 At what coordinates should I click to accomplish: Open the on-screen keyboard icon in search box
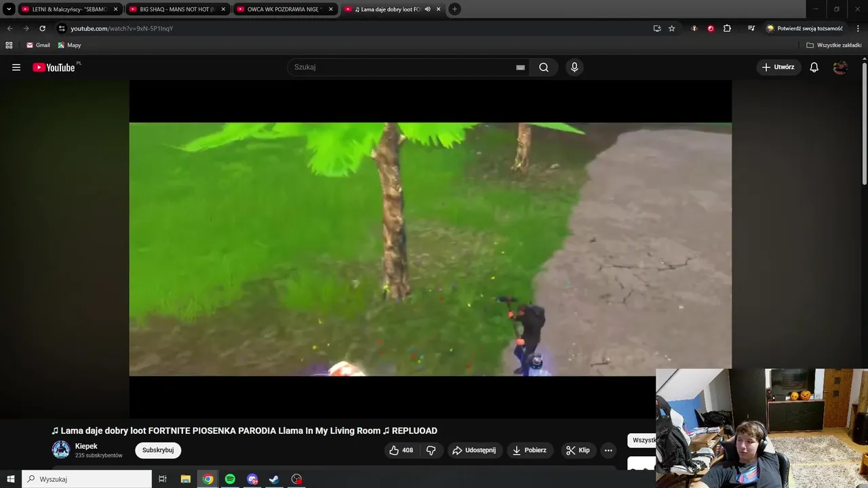pyautogui.click(x=520, y=67)
